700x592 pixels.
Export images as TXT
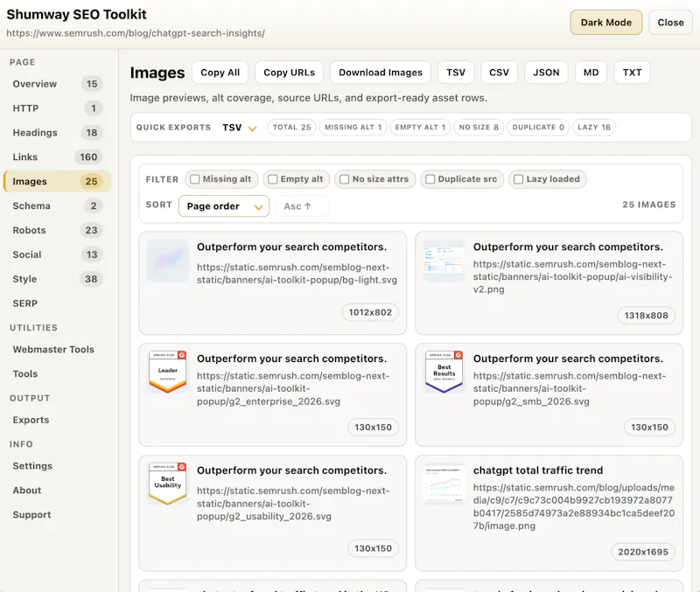[632, 73]
